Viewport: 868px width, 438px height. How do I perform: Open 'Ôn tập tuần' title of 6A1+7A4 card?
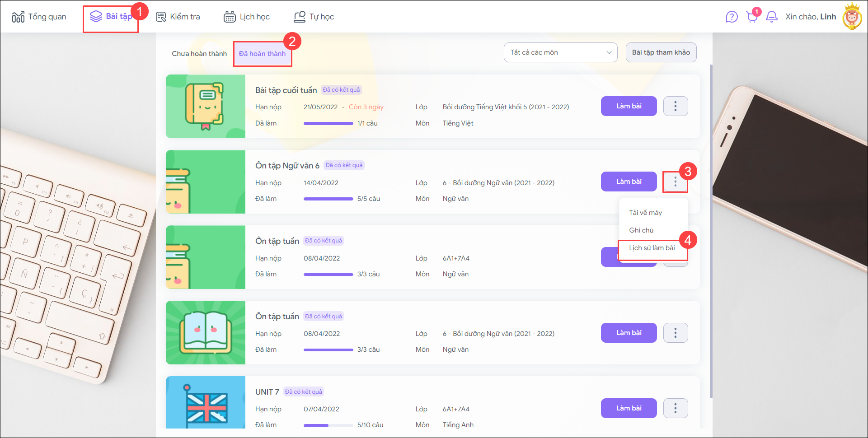pyautogui.click(x=277, y=241)
